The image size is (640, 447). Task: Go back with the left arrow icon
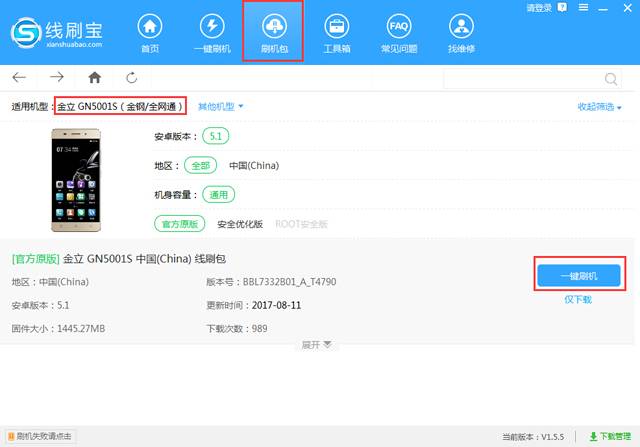(x=20, y=77)
